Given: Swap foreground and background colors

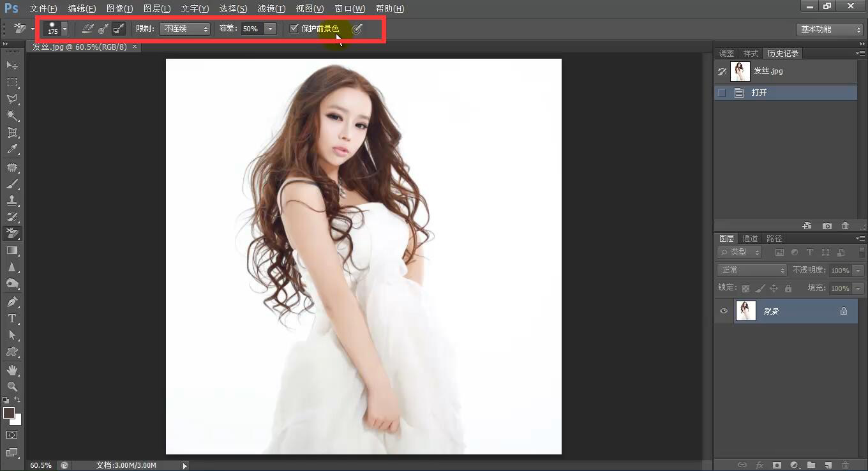Looking at the screenshot, I should pyautogui.click(x=18, y=400).
